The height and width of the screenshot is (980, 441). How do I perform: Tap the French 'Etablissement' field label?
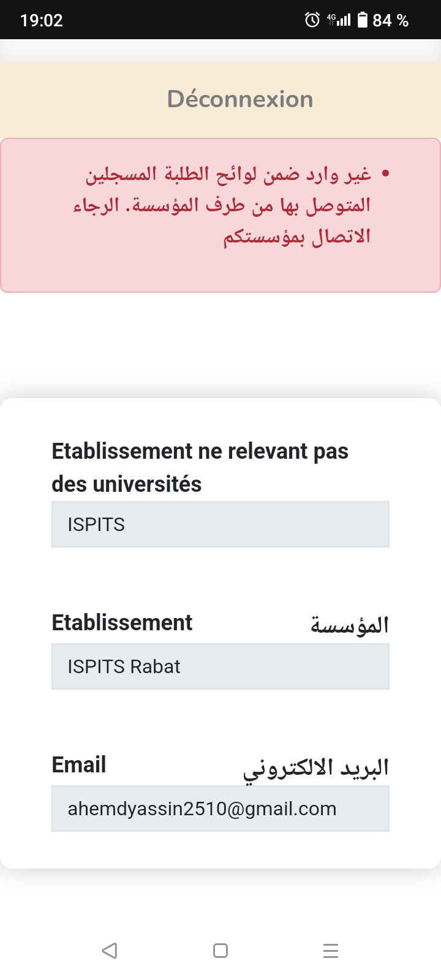click(122, 622)
